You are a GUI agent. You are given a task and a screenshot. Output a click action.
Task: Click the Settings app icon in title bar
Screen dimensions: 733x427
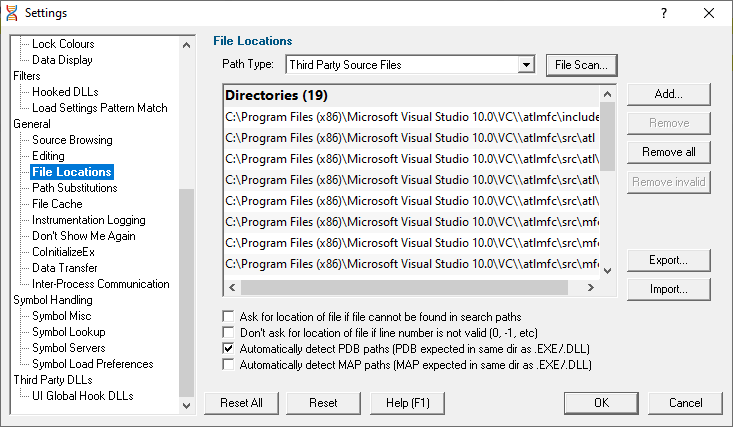(x=12, y=13)
